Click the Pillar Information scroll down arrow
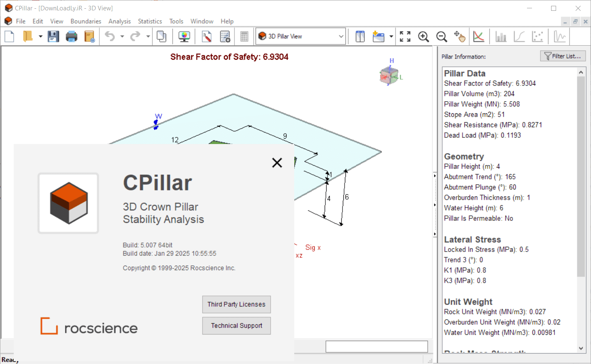The height and width of the screenshot is (364, 591). (581, 349)
